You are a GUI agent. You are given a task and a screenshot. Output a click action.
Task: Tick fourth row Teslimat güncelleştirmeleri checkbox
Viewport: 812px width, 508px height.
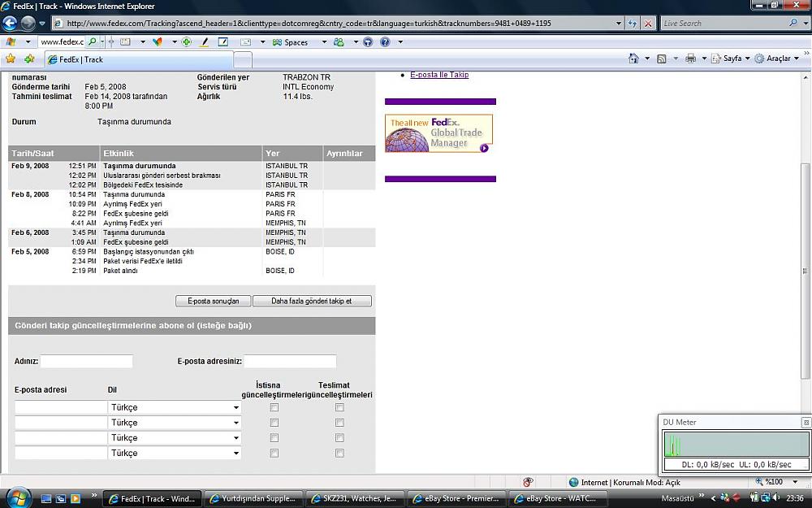click(x=339, y=453)
